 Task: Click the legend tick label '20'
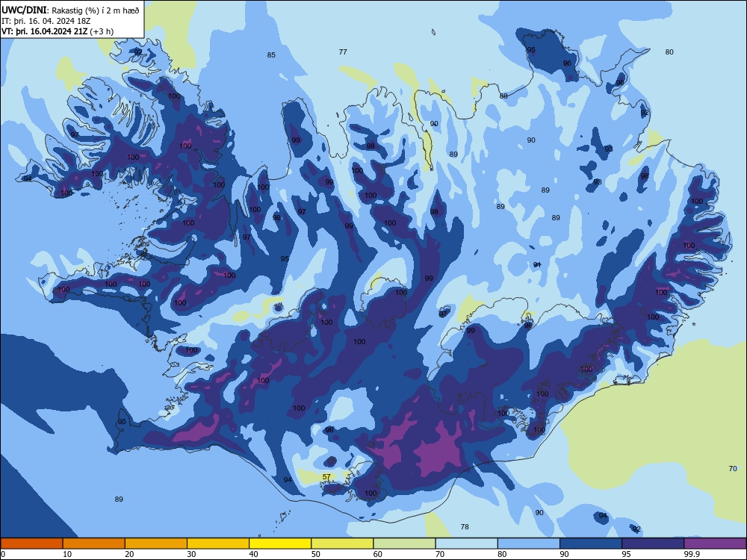[x=129, y=554]
